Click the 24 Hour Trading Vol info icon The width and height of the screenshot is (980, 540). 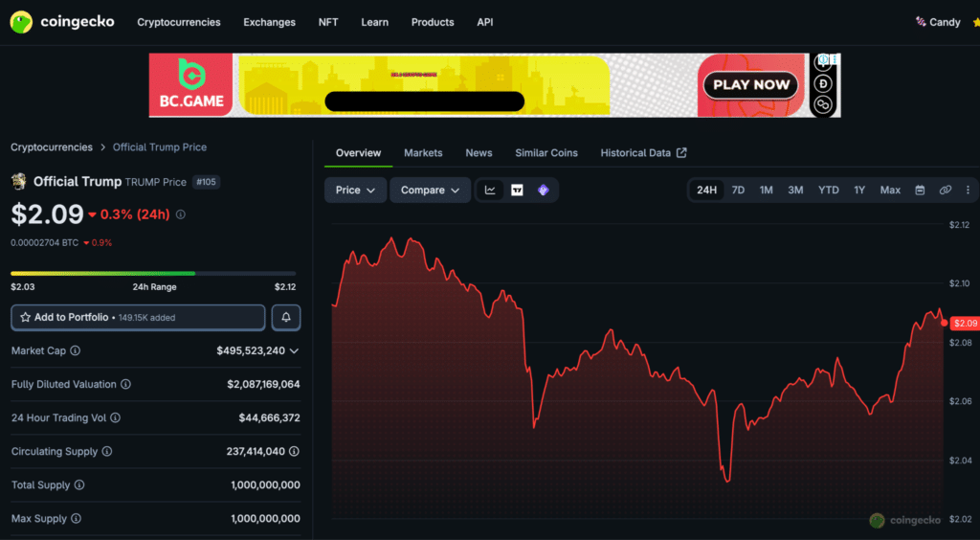115,417
